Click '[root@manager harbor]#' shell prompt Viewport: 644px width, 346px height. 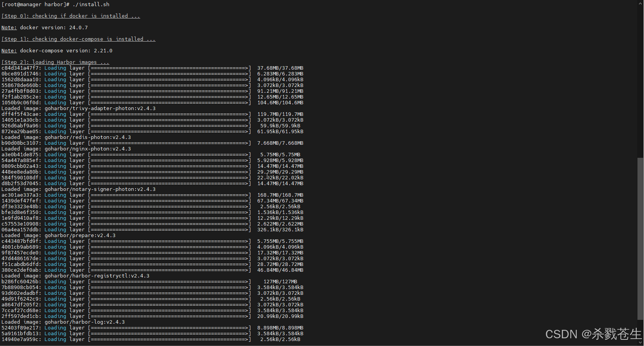35,5
